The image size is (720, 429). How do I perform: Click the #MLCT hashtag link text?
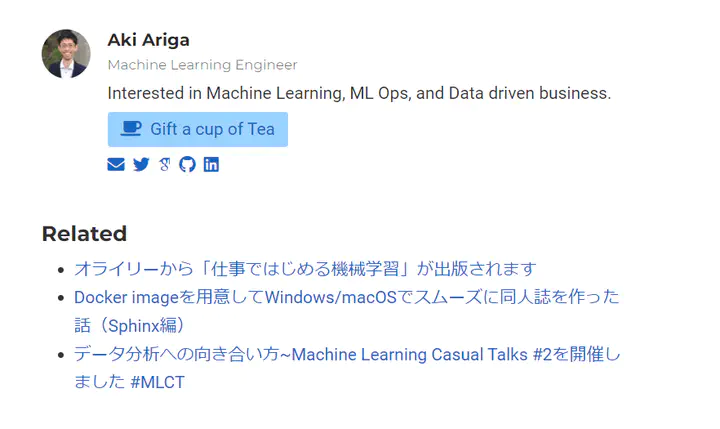pos(158,382)
